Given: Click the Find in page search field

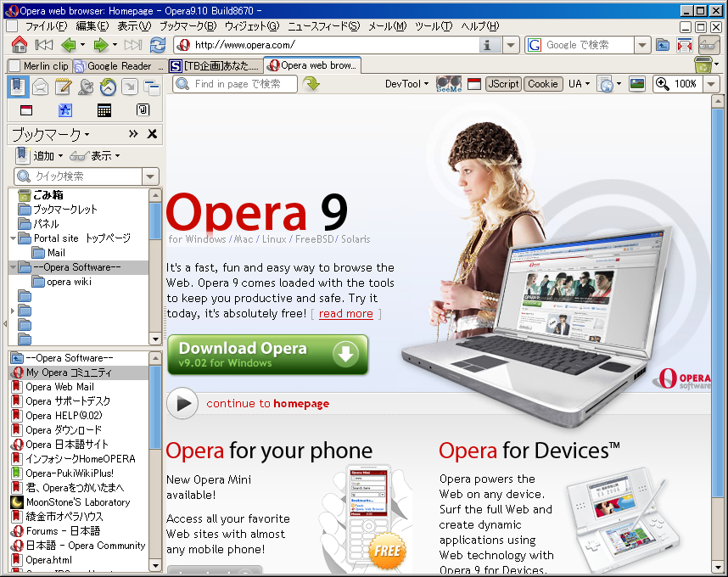Looking at the screenshot, I should click(235, 84).
